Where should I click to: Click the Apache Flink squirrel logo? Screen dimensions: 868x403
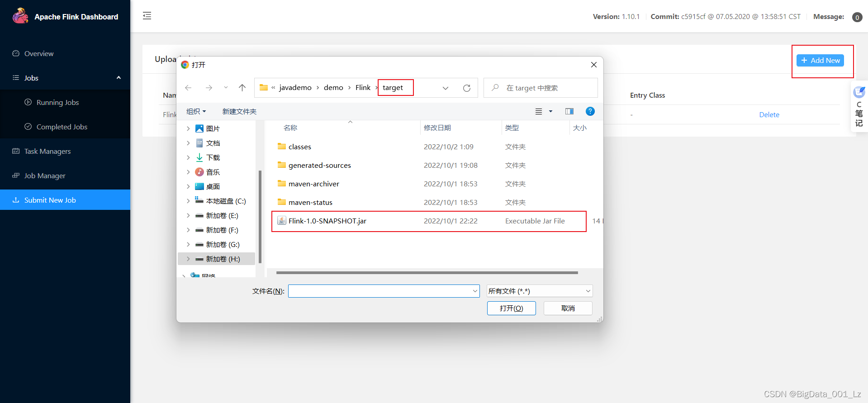[20, 16]
